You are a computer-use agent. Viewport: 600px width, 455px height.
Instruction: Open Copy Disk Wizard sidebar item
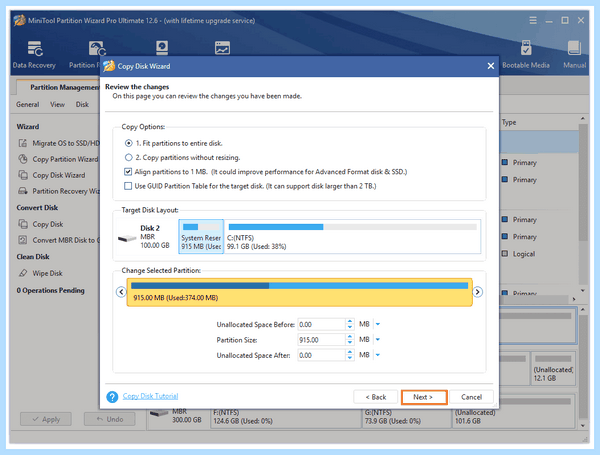click(x=52, y=175)
